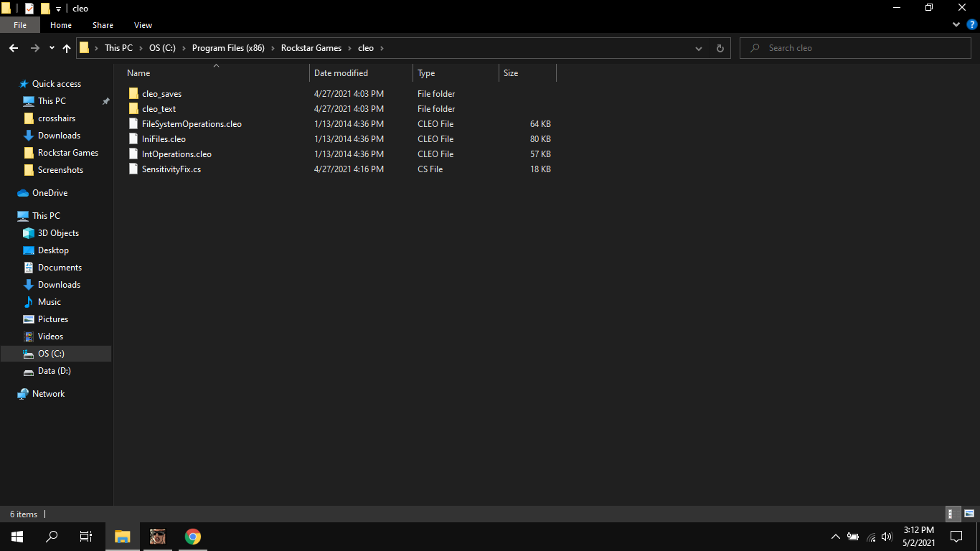Open the Windows Start menu
980x551 pixels.
coord(17,537)
